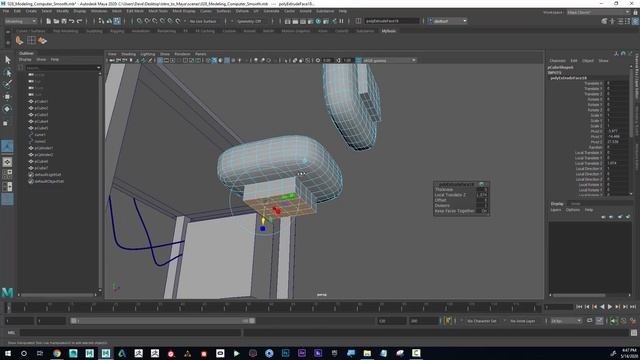
Task: Open the viewport Shading menu
Action: 128,54
